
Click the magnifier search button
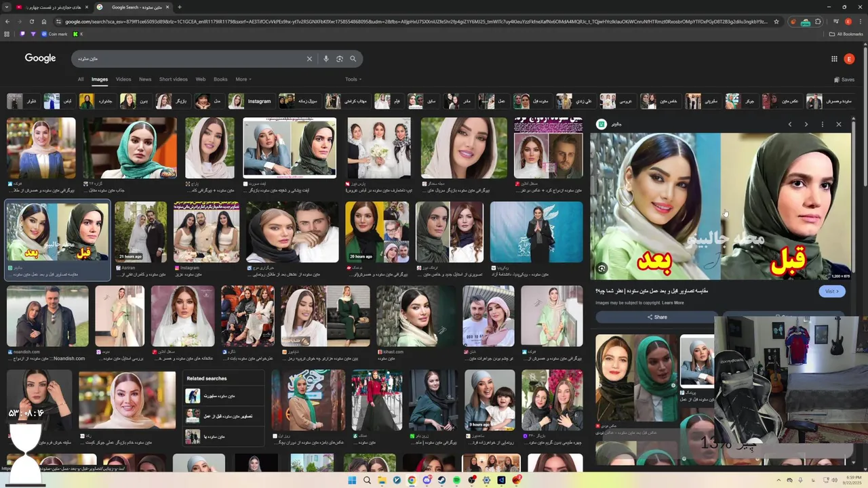point(353,59)
